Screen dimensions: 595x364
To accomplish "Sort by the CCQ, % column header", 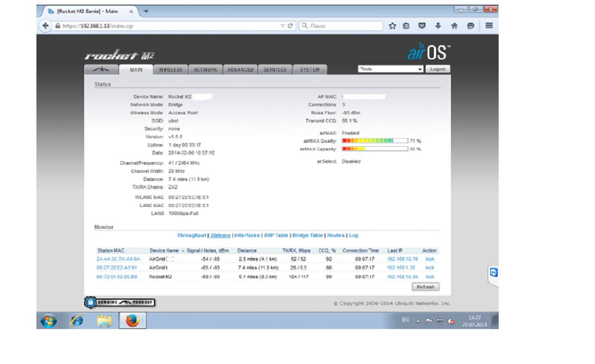I will pos(327,251).
